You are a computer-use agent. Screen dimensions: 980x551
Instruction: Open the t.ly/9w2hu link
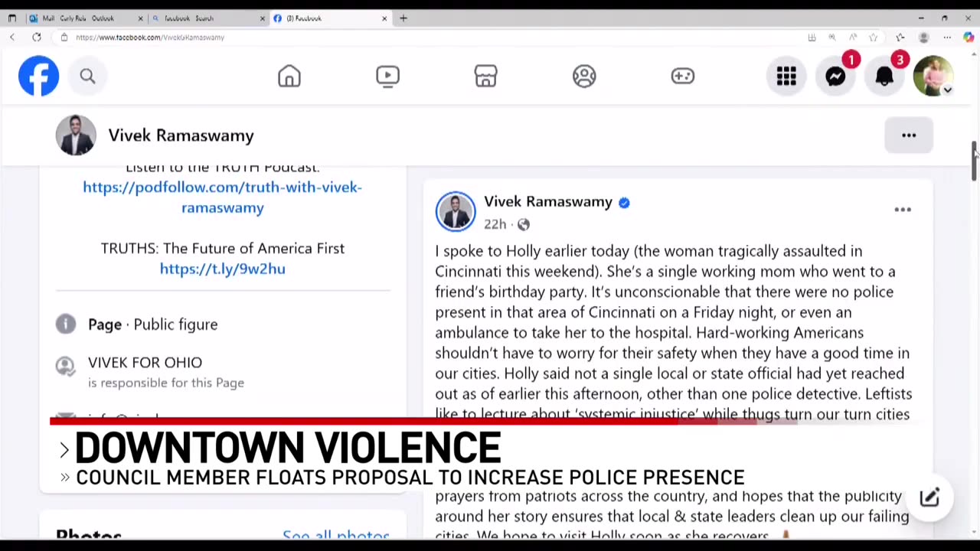pos(222,269)
